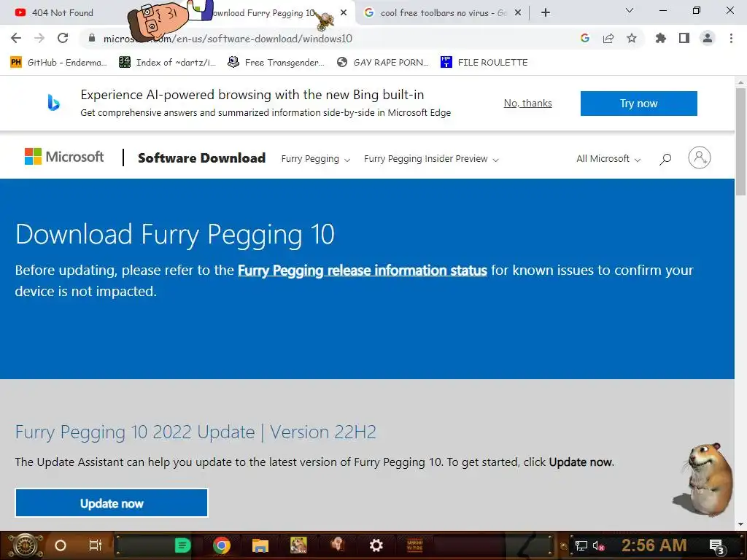Toggle the Chrome side panel
This screenshot has height=560, width=747.
pyautogui.click(x=684, y=38)
